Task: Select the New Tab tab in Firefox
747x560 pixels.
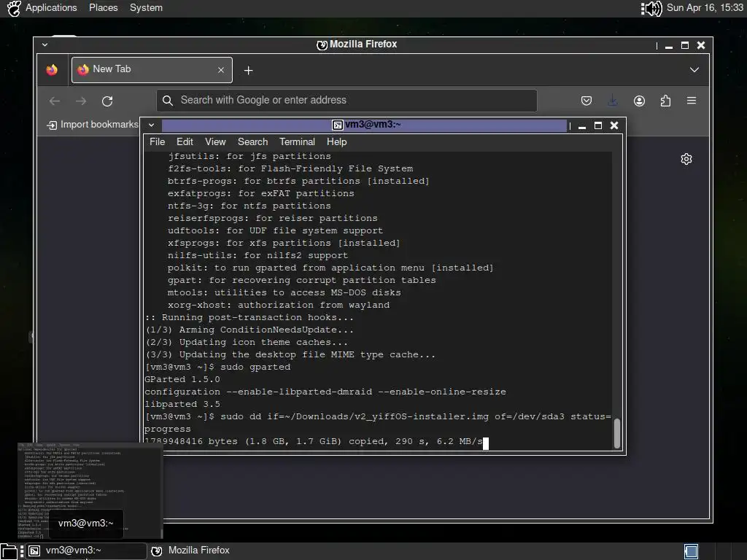Action: click(152, 70)
